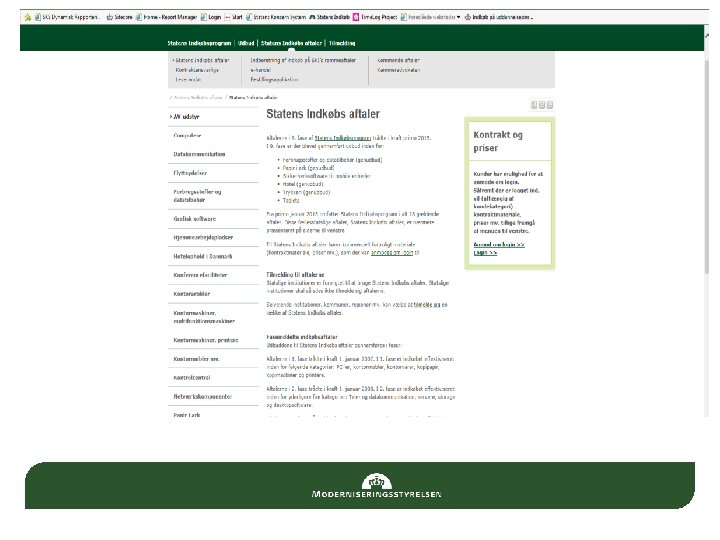Open Netværkskomponenter in the sidebar
This screenshot has height=540, width=720.
tap(202, 397)
